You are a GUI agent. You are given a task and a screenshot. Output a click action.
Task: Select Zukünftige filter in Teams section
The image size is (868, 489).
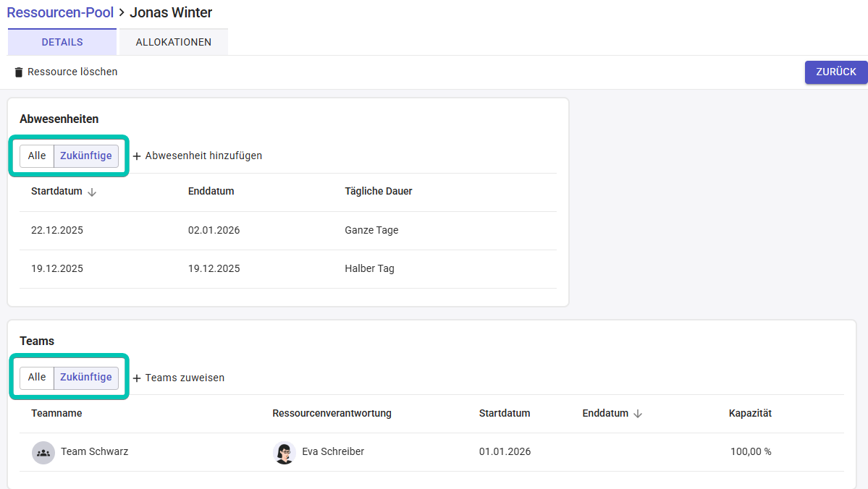click(x=86, y=378)
